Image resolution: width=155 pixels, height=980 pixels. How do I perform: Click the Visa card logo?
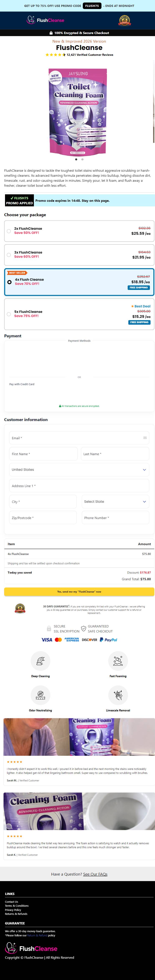[47, 640]
